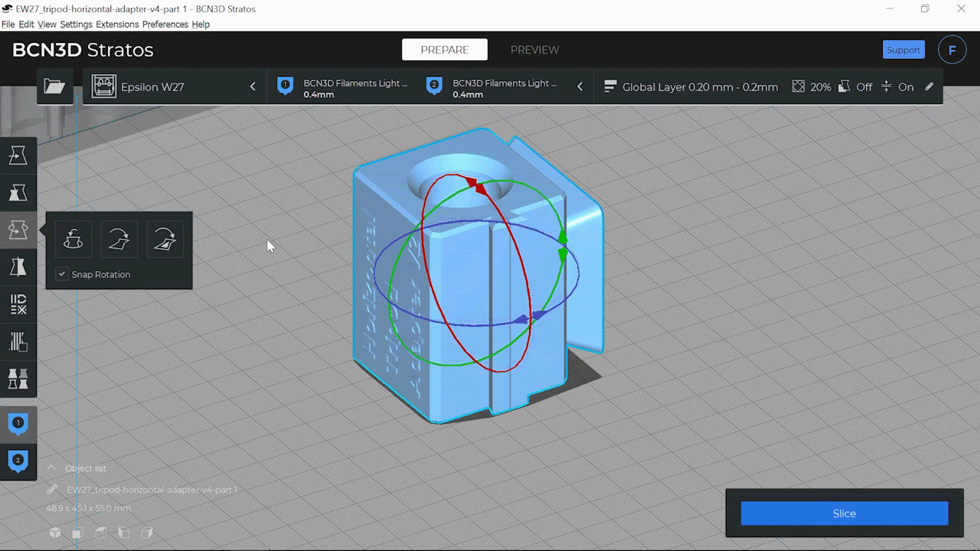Assign model to extruder 1
980x551 pixels.
18,423
